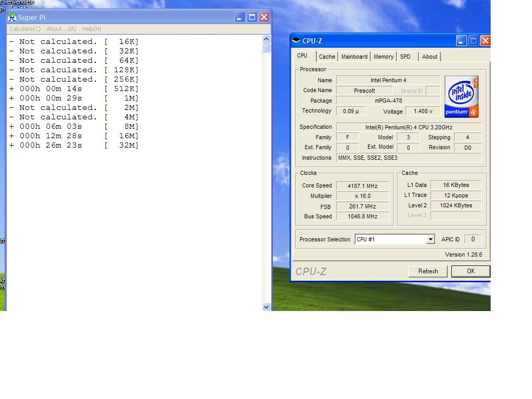Screen dimensions: 532x399
Task: Click the CPU-Z title bar icon
Action: click(296, 41)
